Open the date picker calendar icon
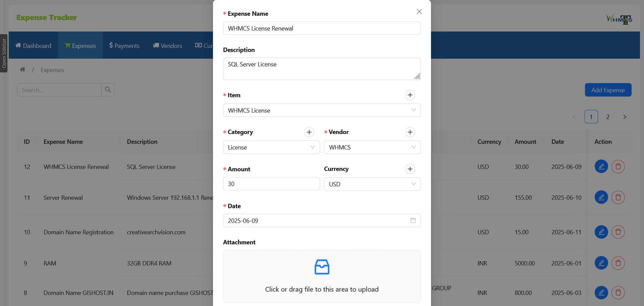This screenshot has width=644, height=306. tap(413, 221)
